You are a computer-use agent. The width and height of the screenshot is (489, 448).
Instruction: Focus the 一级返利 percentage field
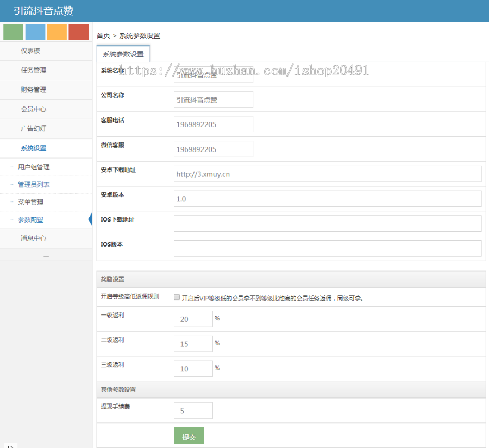coord(193,319)
